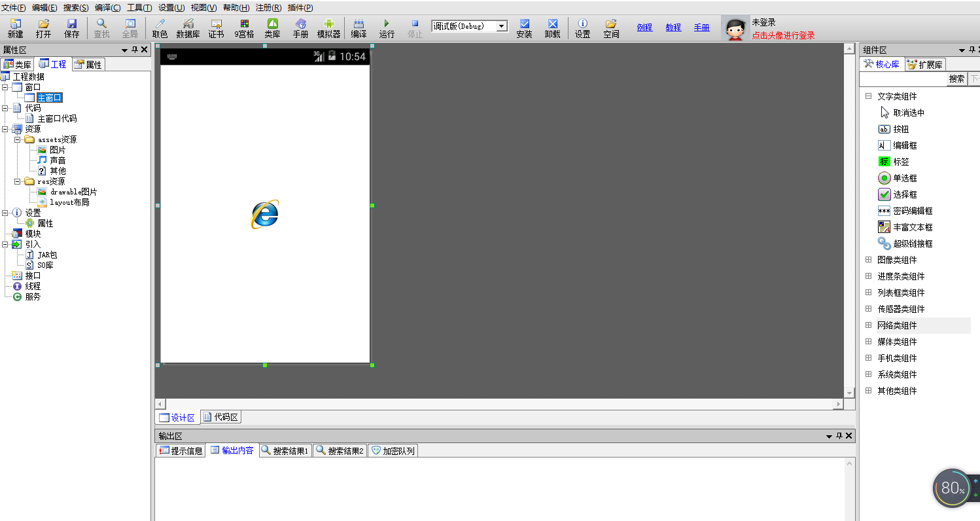Viewport: 980px width, 521px height.
Task: Switch to the 类库 tab in 属性区
Action: [17, 64]
